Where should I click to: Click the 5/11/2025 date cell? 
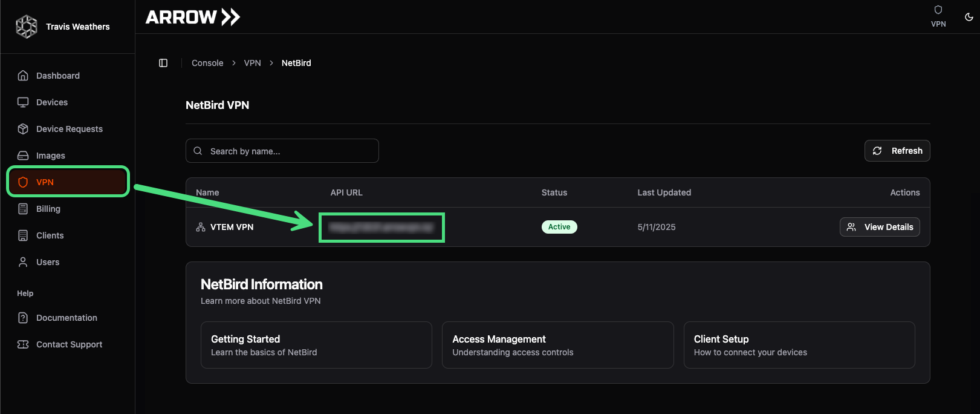point(657,227)
